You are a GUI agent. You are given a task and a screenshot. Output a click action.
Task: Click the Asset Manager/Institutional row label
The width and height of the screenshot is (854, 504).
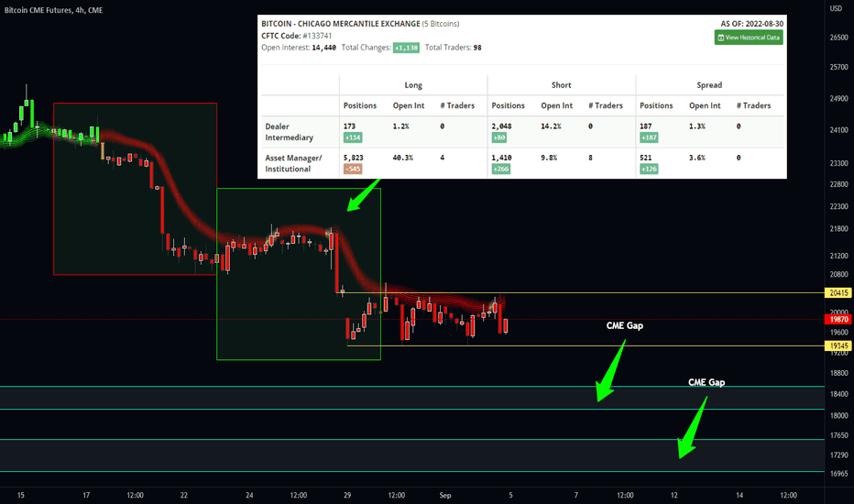click(x=293, y=163)
